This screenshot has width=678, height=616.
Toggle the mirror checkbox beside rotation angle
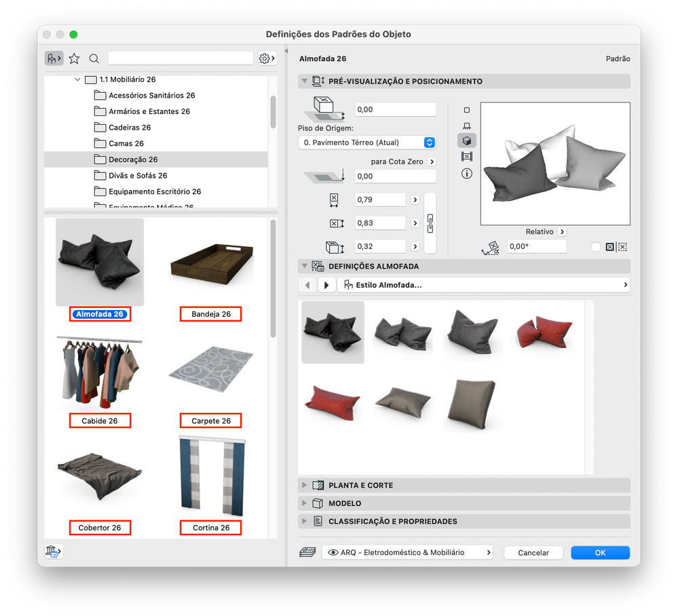[595, 247]
